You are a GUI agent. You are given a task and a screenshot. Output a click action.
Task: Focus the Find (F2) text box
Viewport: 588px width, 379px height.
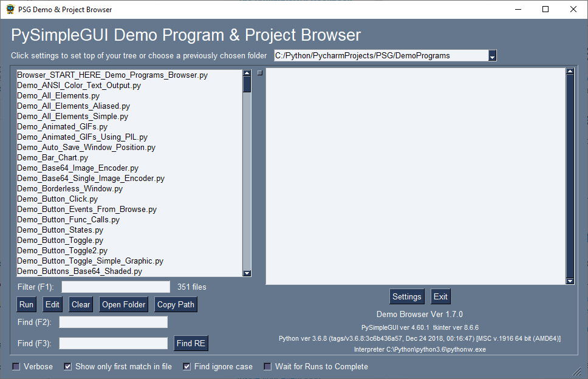pos(113,322)
